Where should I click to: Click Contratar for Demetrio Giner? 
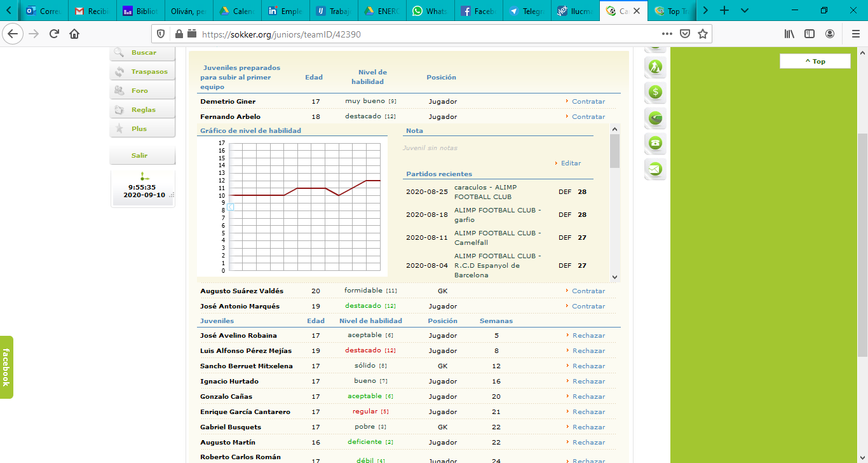tap(588, 102)
